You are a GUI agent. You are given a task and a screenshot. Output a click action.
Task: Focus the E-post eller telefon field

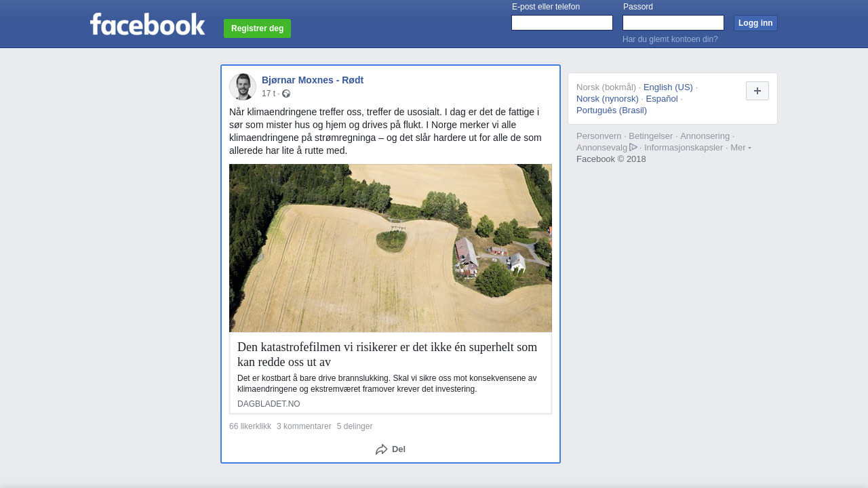click(562, 23)
